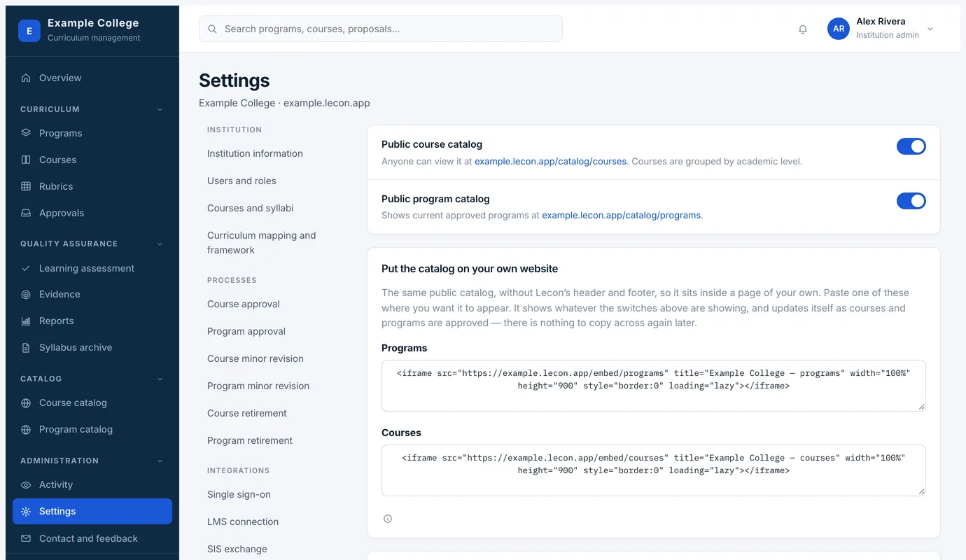Select Program retirement process settings
This screenshot has width=966, height=560.
pos(250,440)
